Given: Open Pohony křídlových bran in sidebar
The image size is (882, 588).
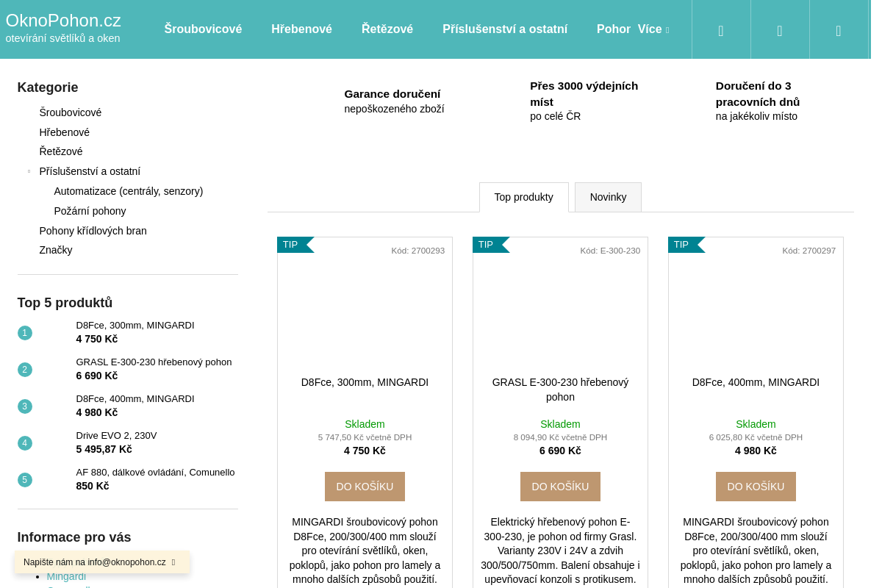Looking at the screenshot, I should (93, 231).
